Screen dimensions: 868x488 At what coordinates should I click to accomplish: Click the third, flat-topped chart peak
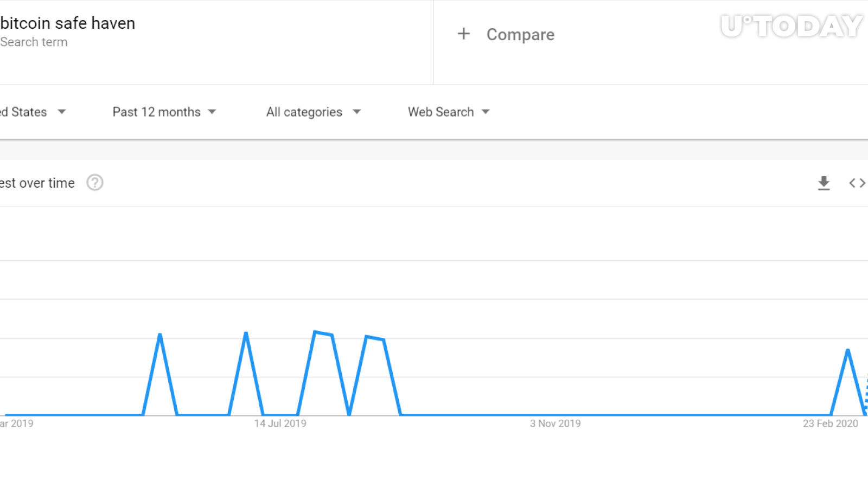(323, 333)
